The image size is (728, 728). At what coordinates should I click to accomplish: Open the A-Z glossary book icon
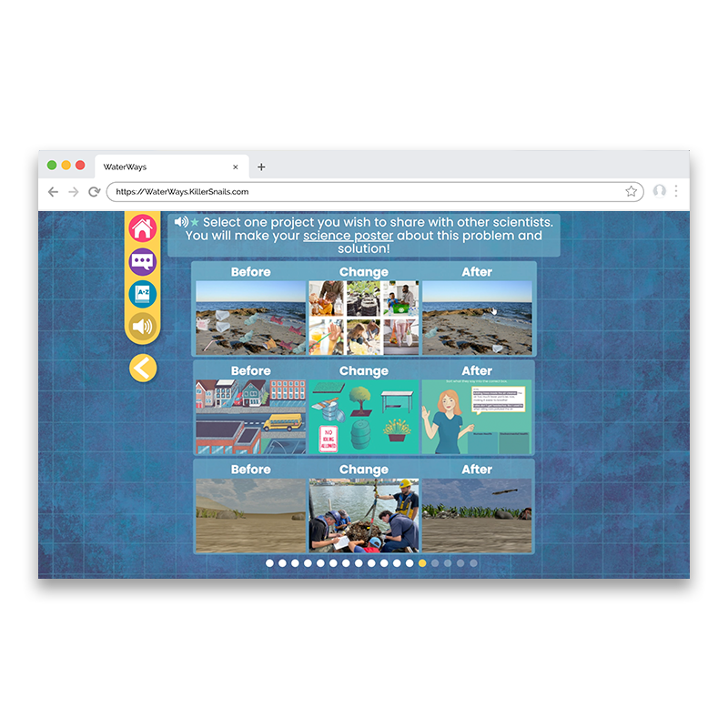142,293
